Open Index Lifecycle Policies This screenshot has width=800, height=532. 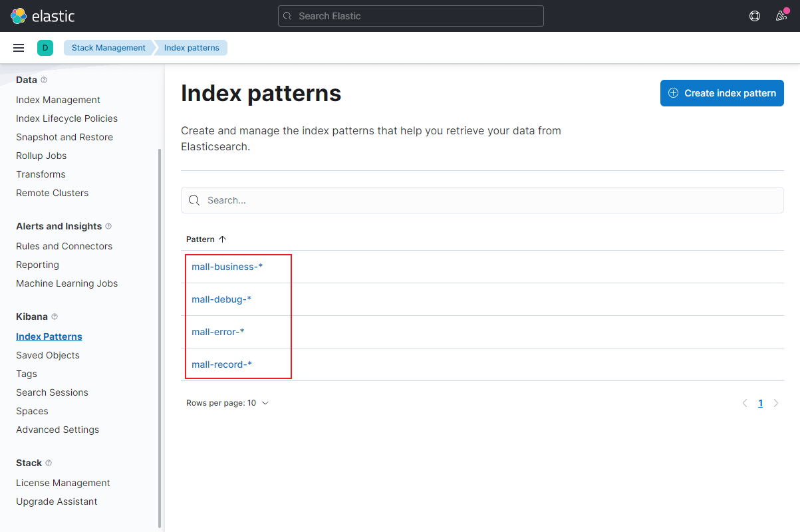pyautogui.click(x=67, y=118)
